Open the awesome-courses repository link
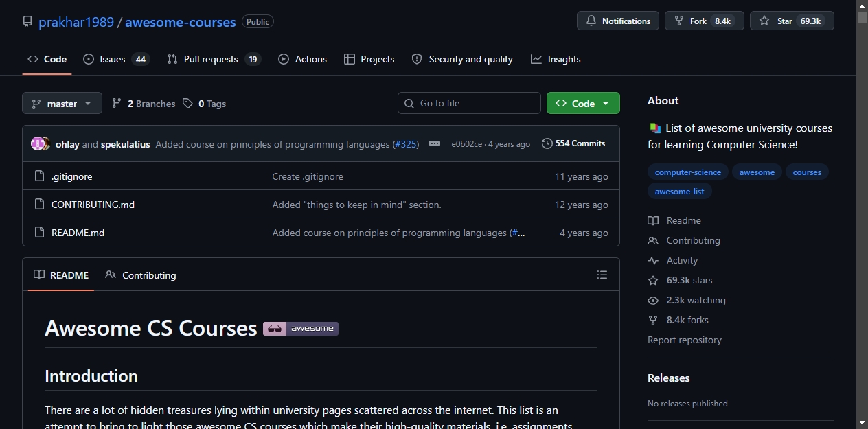Viewport: 868px width, 429px height. coord(181,22)
